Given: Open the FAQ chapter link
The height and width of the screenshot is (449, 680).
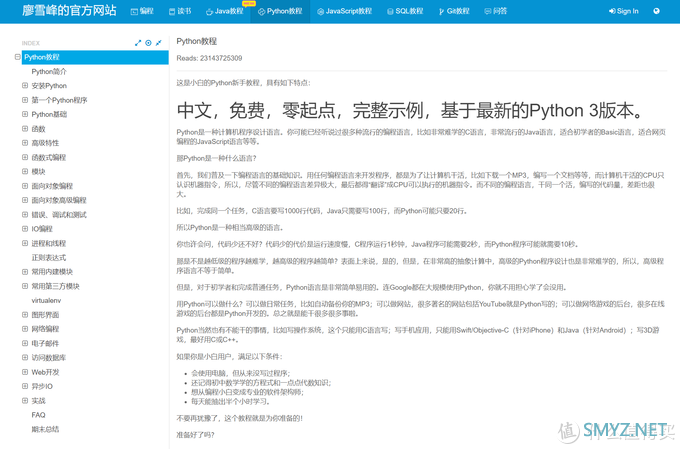Looking at the screenshot, I should [x=38, y=415].
